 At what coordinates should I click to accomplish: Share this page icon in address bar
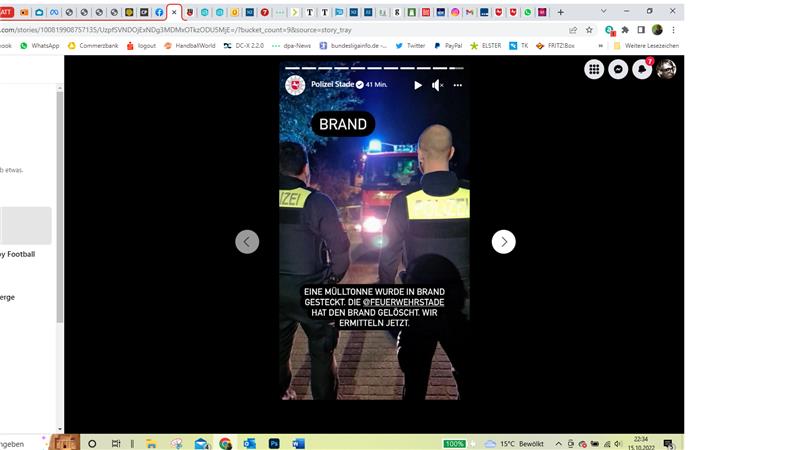[x=573, y=30]
